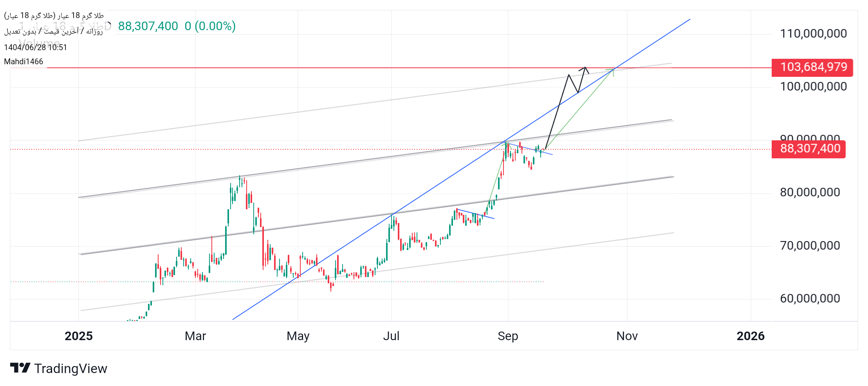The height and width of the screenshot is (386, 868).
Task: Select the Sep label on time axis
Action: click(x=508, y=336)
